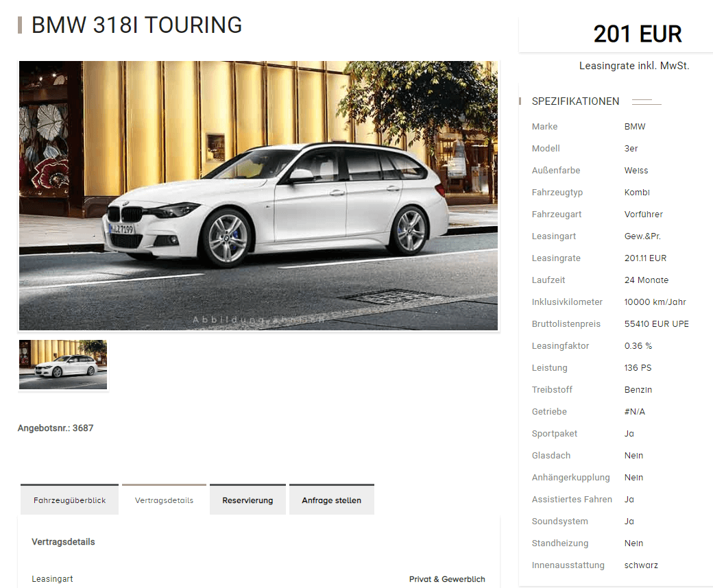
Task: Click the Standheizung label
Action: 559,543
